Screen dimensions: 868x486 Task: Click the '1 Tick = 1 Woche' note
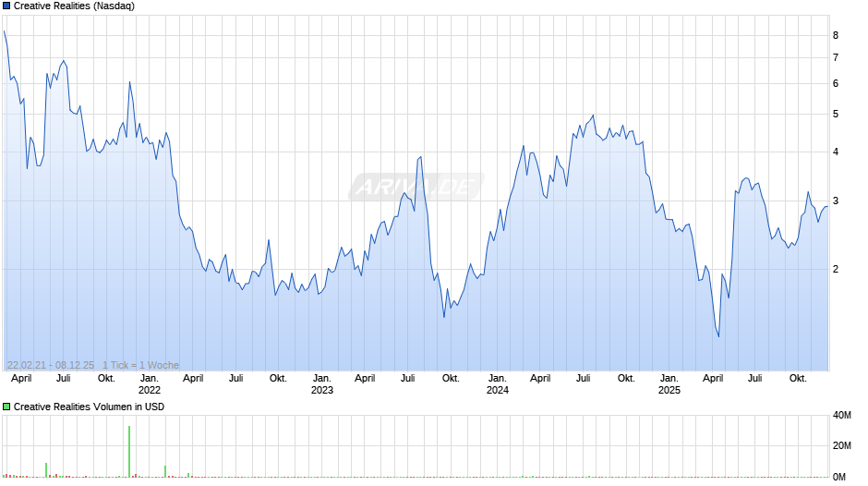point(140,365)
